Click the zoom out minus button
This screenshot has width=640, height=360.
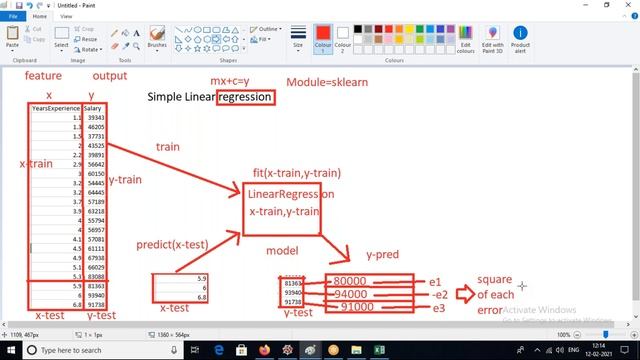577,335
